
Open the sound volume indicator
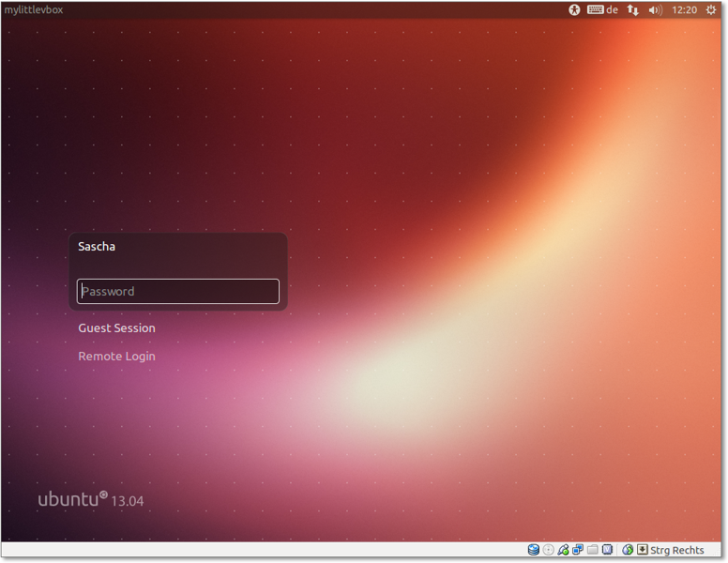point(655,9)
